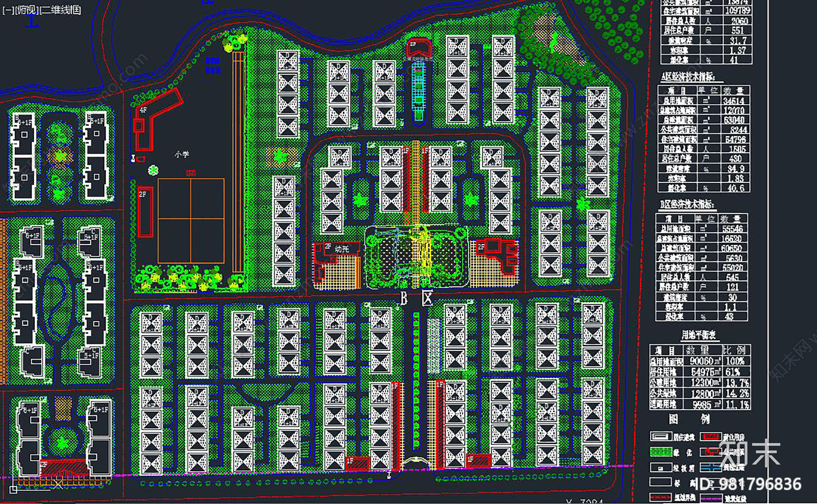Select the 居住用地 row label
The width and height of the screenshot is (817, 504).
coord(664,372)
